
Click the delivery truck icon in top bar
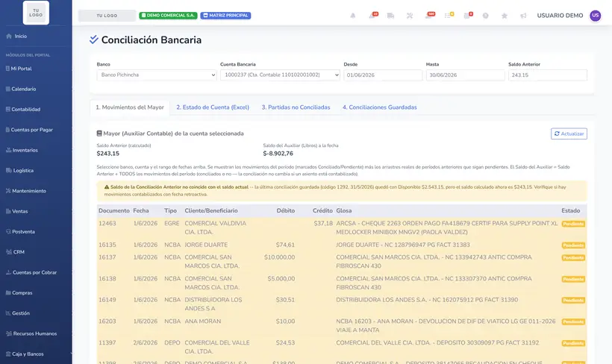390,16
